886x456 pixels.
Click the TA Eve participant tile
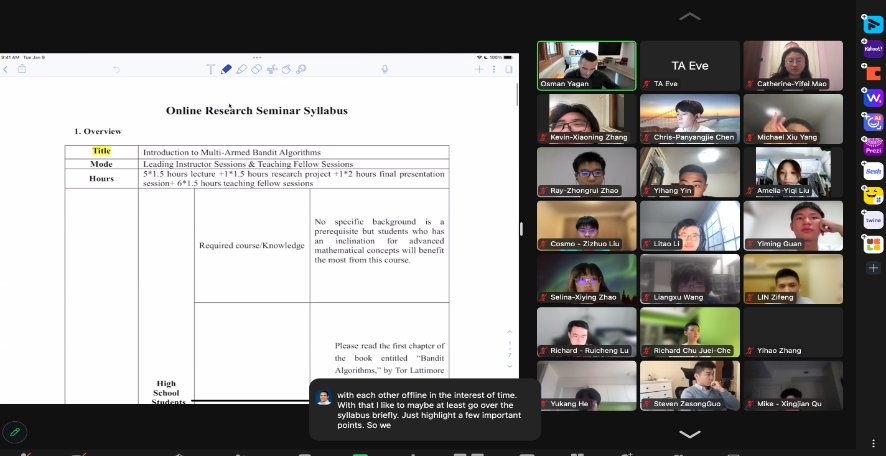tap(689, 65)
